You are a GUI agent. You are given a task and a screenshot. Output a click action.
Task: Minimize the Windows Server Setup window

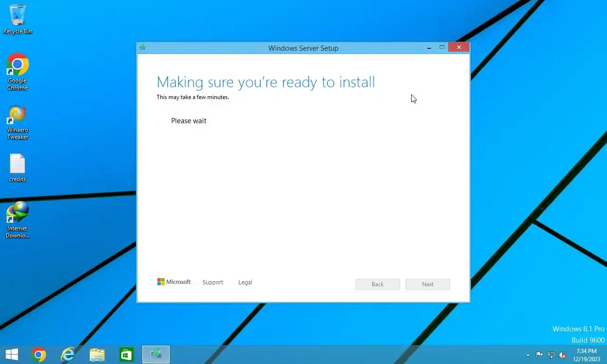(x=429, y=47)
